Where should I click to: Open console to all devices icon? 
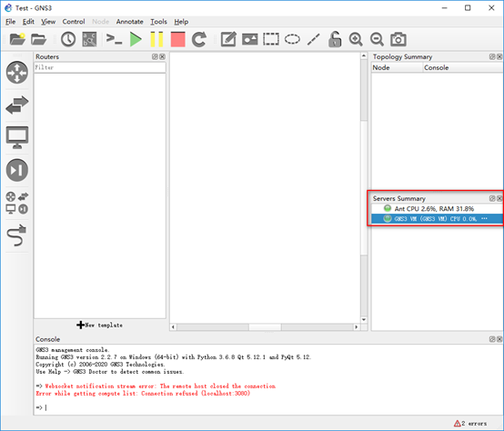pos(114,39)
